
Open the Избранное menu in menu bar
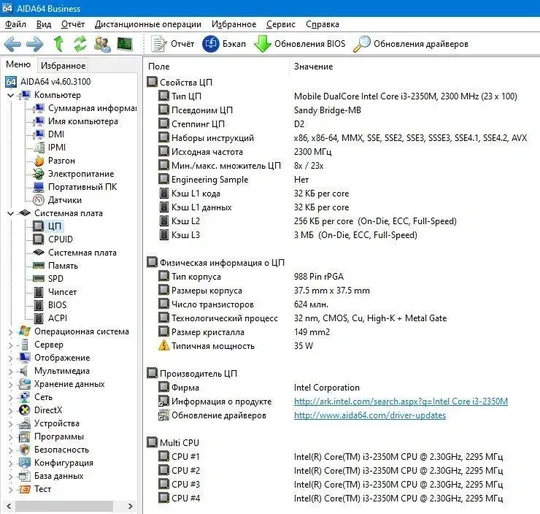[234, 24]
